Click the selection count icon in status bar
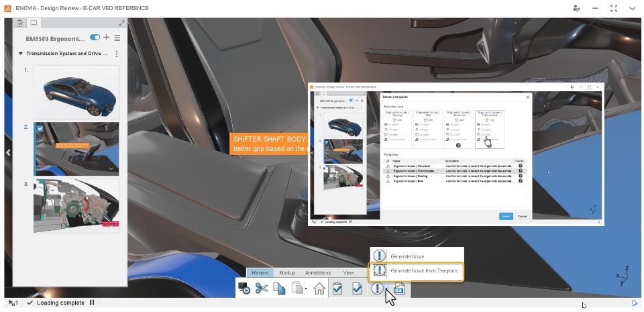Viewport: 644px width, 312px height. pos(13,303)
